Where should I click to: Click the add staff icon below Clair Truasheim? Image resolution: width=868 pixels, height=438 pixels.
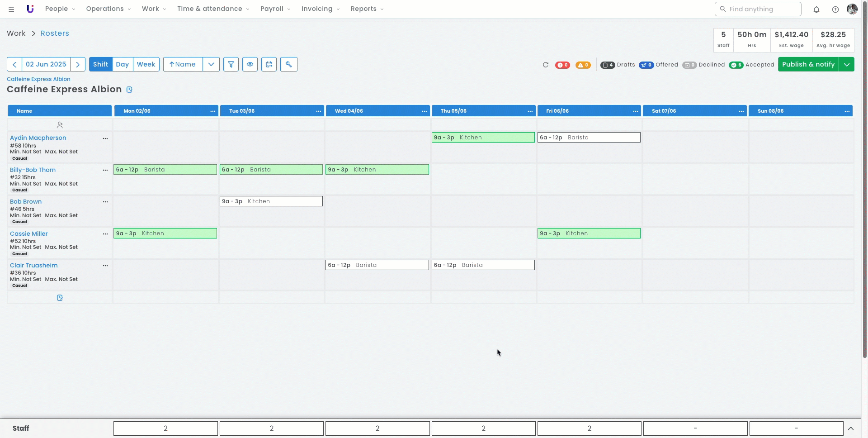(x=60, y=298)
